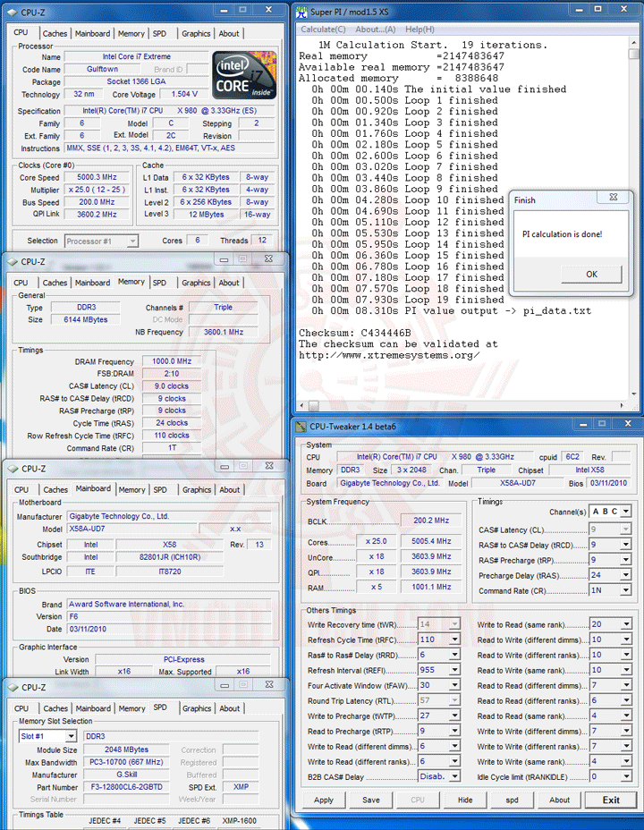Click DRAM Frequency value 1000.0 MHz
This screenshot has width=644, height=830.
172,361
